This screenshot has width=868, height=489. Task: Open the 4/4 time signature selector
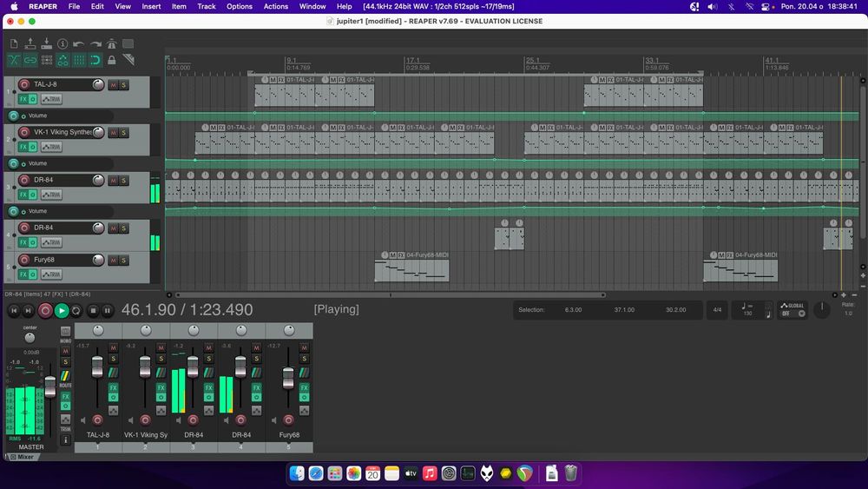(717, 309)
